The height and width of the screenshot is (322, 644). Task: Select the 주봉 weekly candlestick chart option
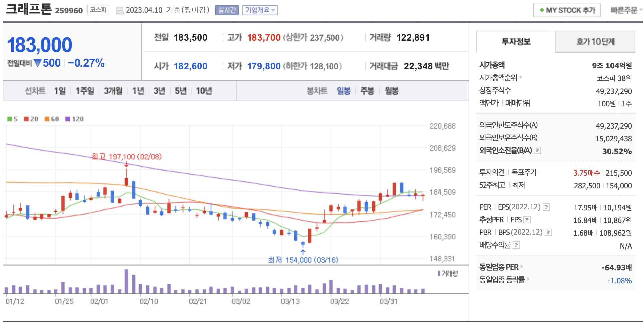coord(367,91)
